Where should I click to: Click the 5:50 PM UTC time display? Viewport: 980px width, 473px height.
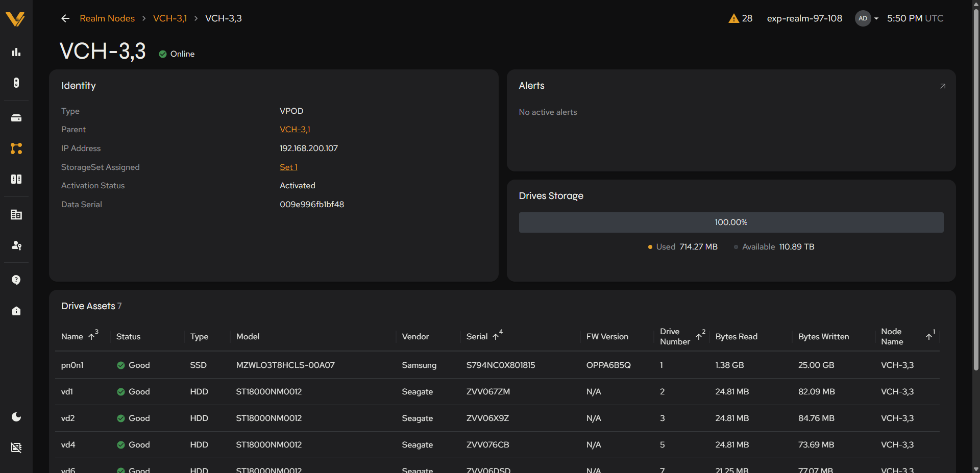click(x=915, y=18)
